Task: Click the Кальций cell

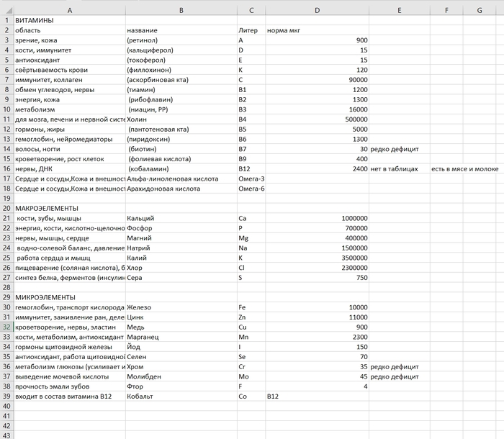Action: (181, 218)
